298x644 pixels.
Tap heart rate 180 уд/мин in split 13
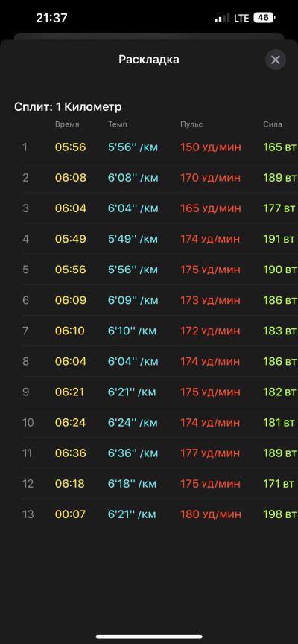click(211, 514)
